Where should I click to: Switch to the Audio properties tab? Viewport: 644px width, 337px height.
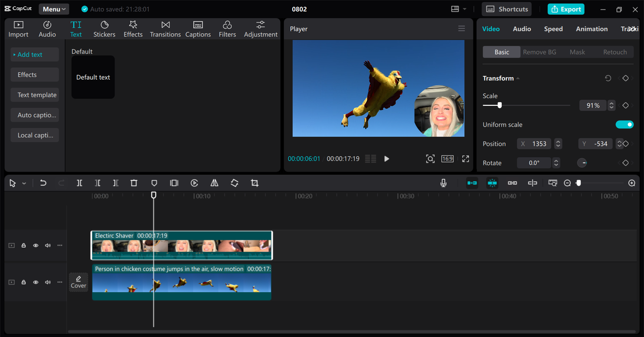pyautogui.click(x=522, y=29)
